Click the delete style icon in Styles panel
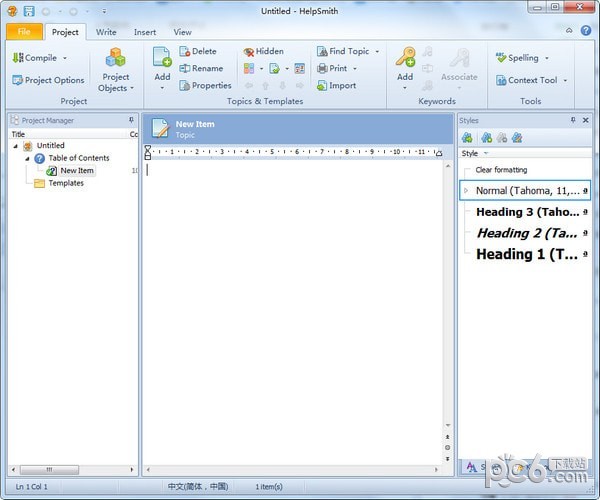 [502, 138]
